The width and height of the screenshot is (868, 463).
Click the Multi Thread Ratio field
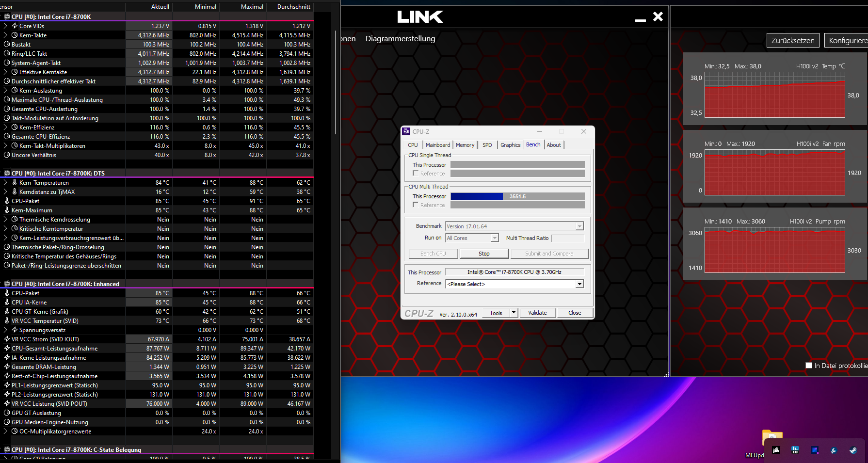point(568,238)
